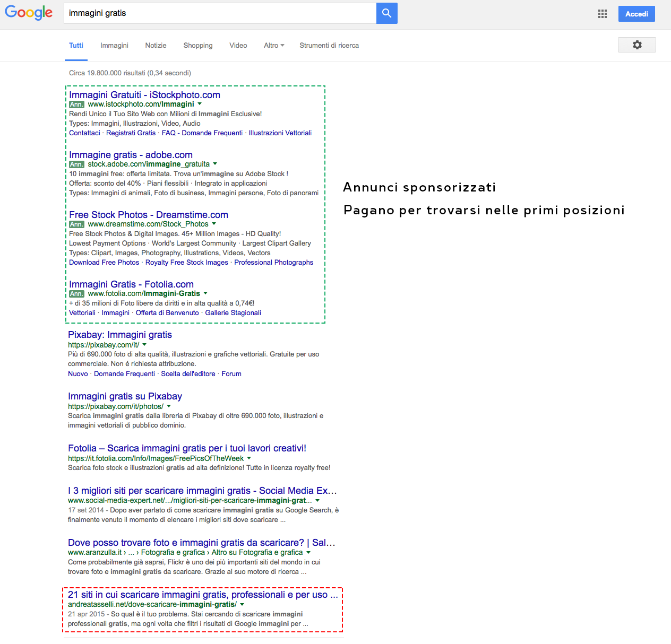Expand the arrow beside www.social-media-expert.net URL
This screenshot has height=644, width=671.
click(x=317, y=500)
